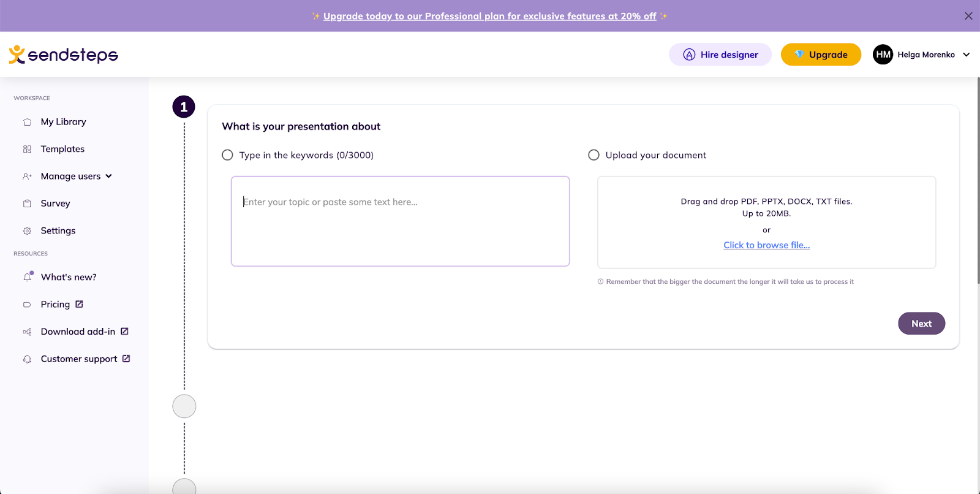Click the 'What is your presentation about' heading
This screenshot has width=980, height=494.
pos(301,126)
